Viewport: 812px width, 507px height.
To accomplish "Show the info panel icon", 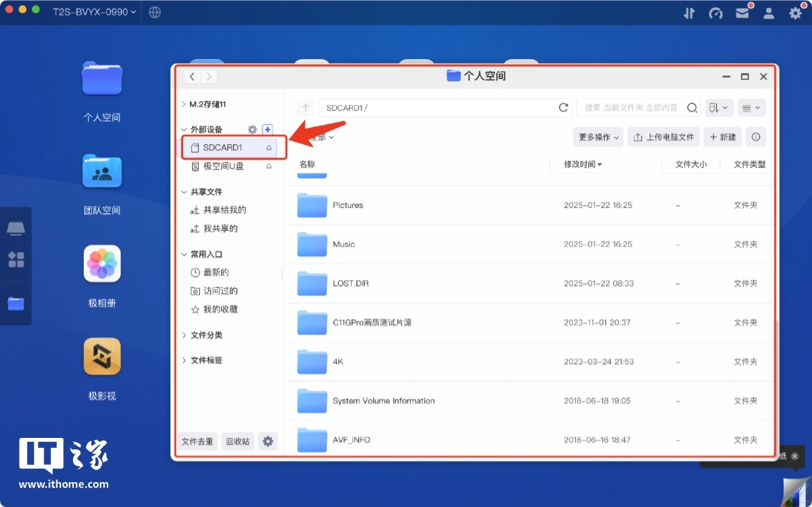I will pos(756,137).
